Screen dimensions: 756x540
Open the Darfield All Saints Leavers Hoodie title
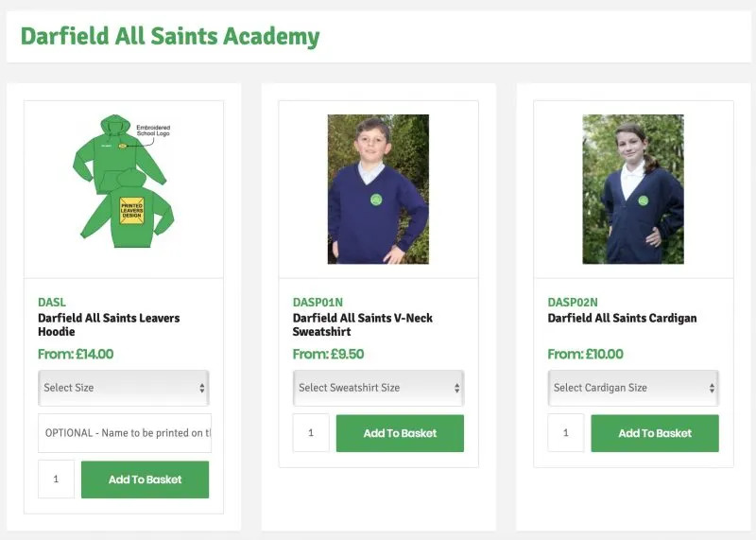click(x=109, y=325)
